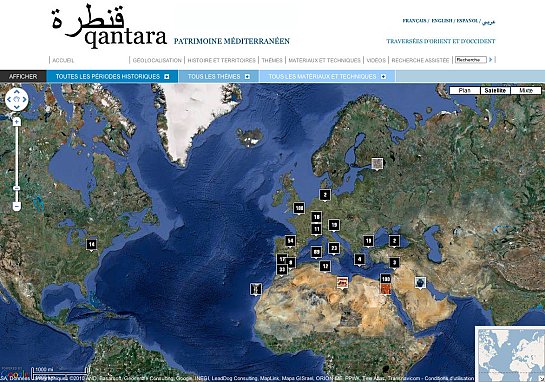This screenshot has width=545, height=382.
Task: Switch the map to Plan view
Action: point(465,91)
